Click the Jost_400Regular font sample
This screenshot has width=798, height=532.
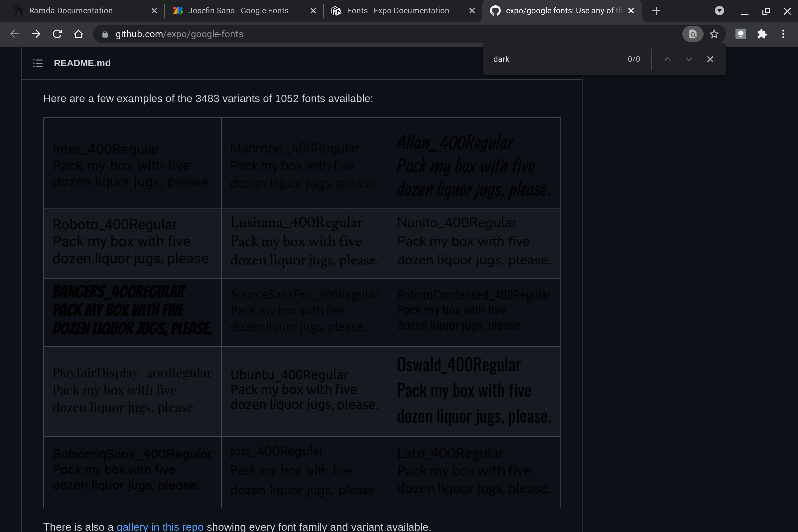304,471
